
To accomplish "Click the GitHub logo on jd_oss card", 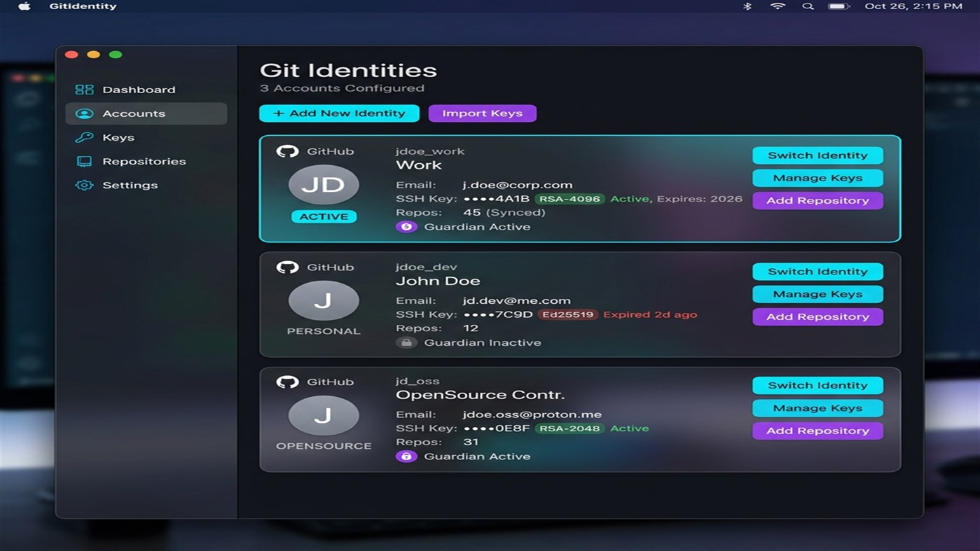I will click(287, 382).
